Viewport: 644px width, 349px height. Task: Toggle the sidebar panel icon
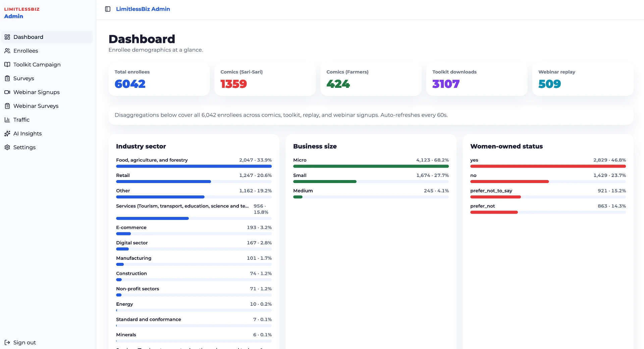click(108, 9)
